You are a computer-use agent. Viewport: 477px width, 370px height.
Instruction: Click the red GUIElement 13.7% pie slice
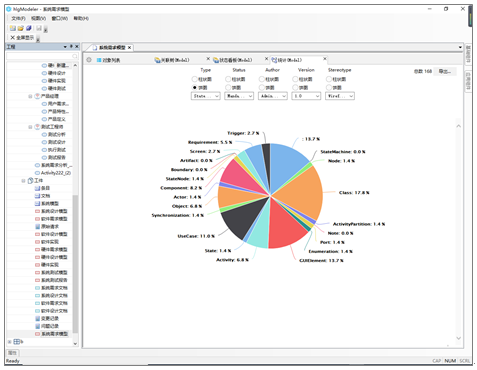[285, 227]
